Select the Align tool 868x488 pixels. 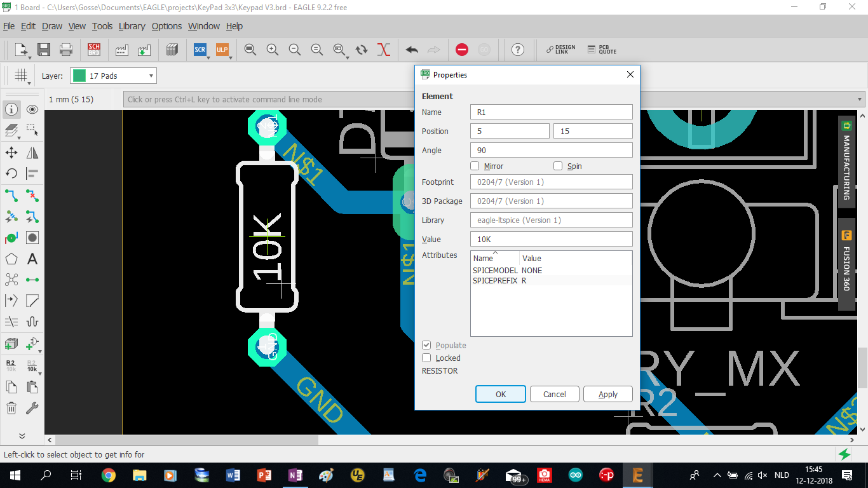pyautogui.click(x=32, y=173)
